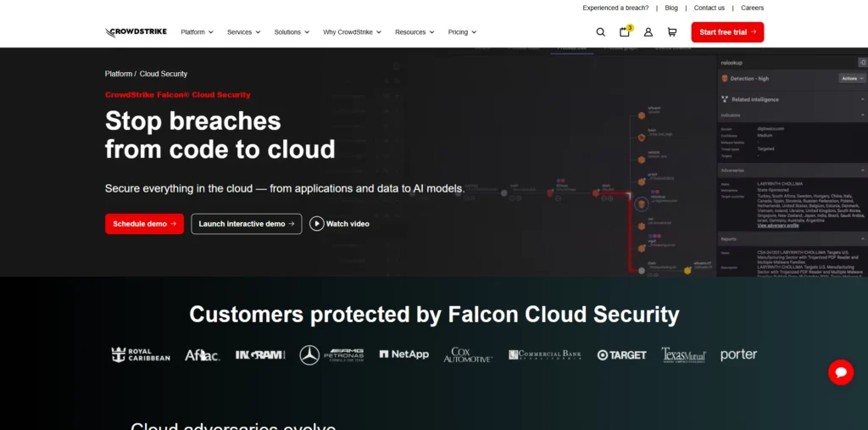The width and height of the screenshot is (868, 430).
Task: Expand the Platform menu
Action: tap(197, 32)
